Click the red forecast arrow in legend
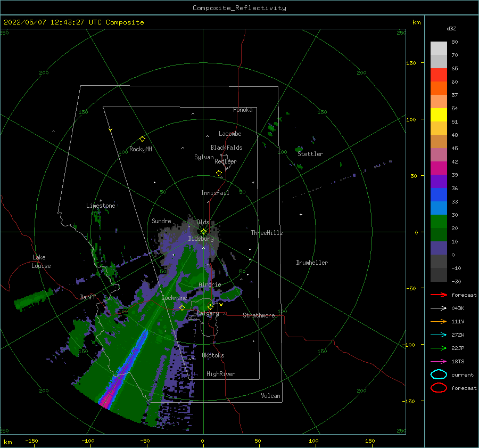The width and height of the screenshot is (479, 448). 439,295
